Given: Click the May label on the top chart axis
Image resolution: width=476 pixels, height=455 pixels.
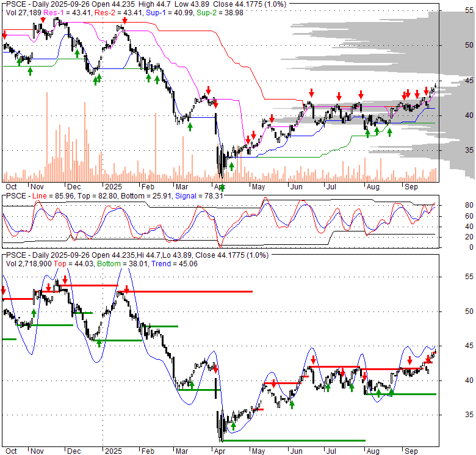Looking at the screenshot, I should point(258,187).
